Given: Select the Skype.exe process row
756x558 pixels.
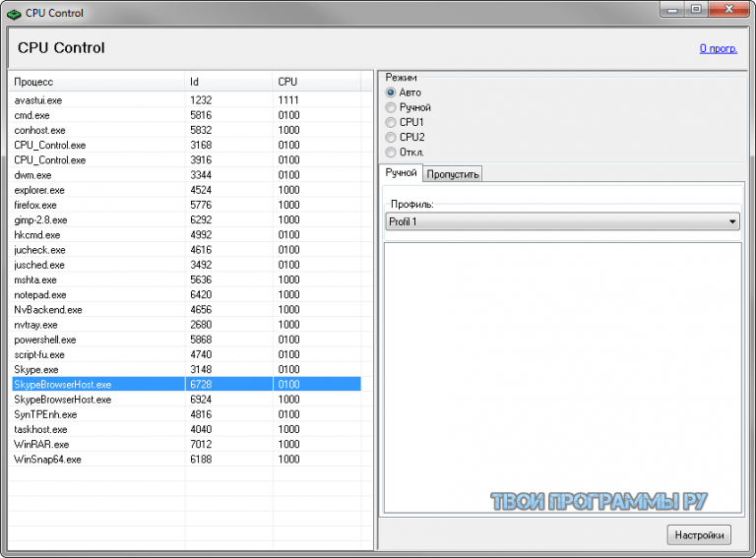Looking at the screenshot, I should coord(186,369).
